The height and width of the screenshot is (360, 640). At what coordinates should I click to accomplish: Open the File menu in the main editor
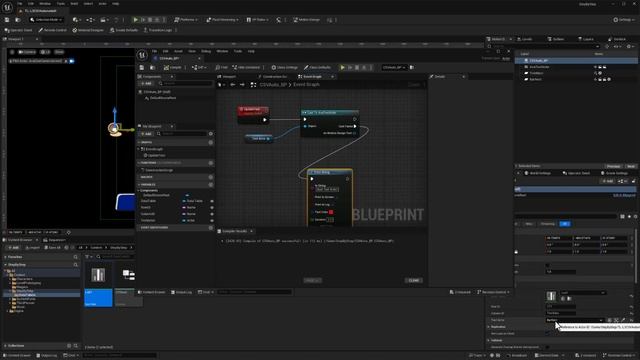(x=20, y=4)
